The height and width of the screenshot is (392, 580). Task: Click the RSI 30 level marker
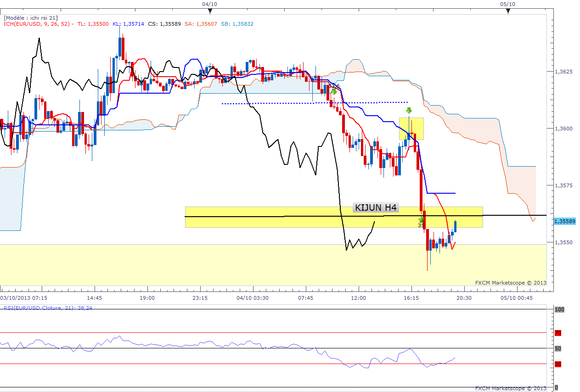(x=558, y=364)
